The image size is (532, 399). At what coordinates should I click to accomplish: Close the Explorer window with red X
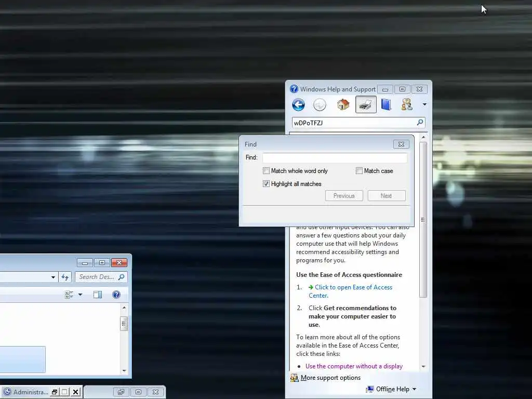(x=119, y=262)
